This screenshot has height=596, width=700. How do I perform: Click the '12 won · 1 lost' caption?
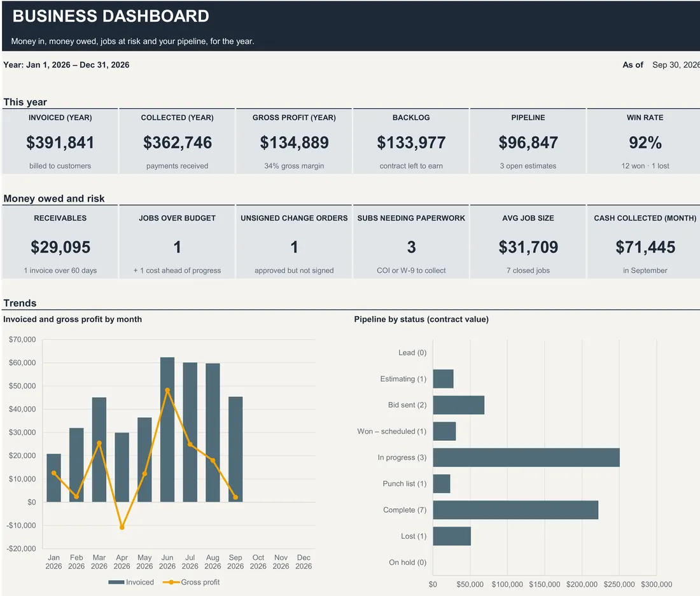click(x=645, y=166)
